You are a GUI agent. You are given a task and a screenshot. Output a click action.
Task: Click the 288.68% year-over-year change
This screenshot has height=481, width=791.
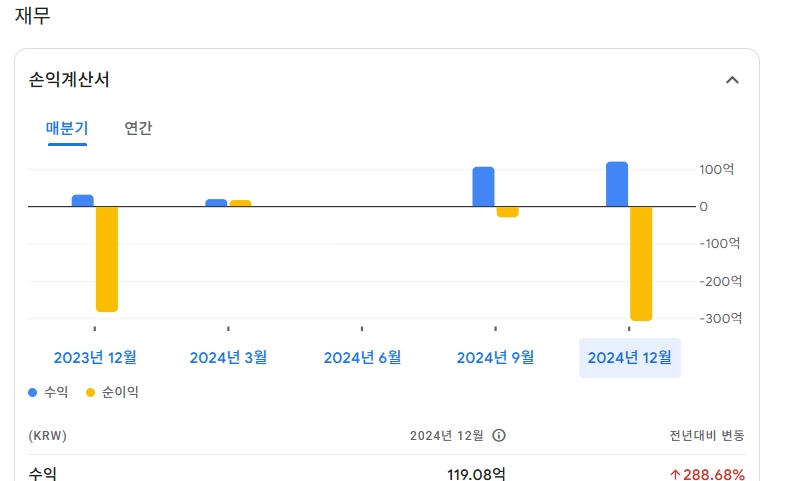(x=708, y=474)
